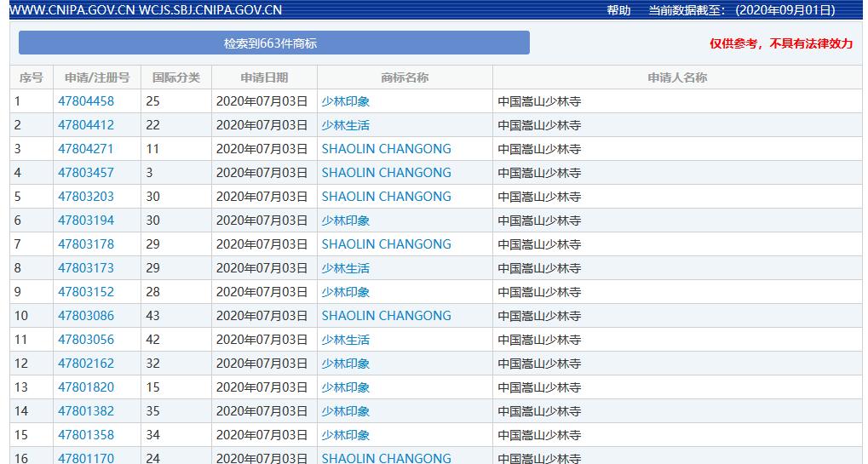Open 少林印象 trademark in row 1
This screenshot has width=868, height=464.
pyautogui.click(x=346, y=101)
